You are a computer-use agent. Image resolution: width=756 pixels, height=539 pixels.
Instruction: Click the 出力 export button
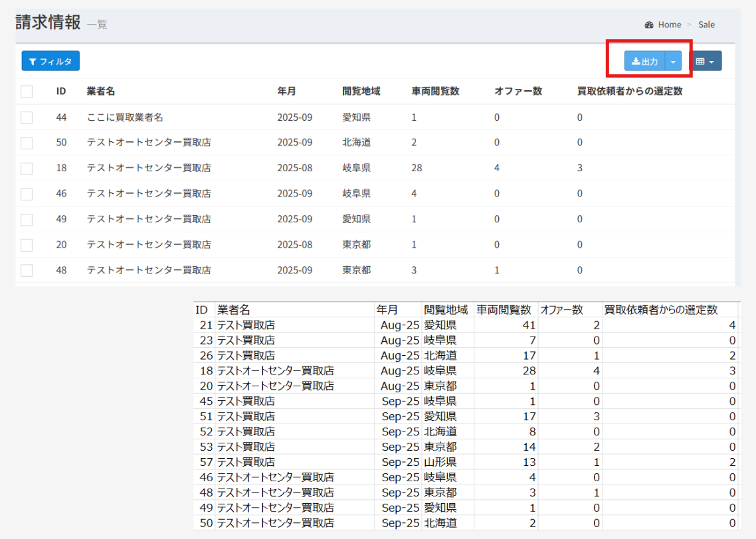644,61
